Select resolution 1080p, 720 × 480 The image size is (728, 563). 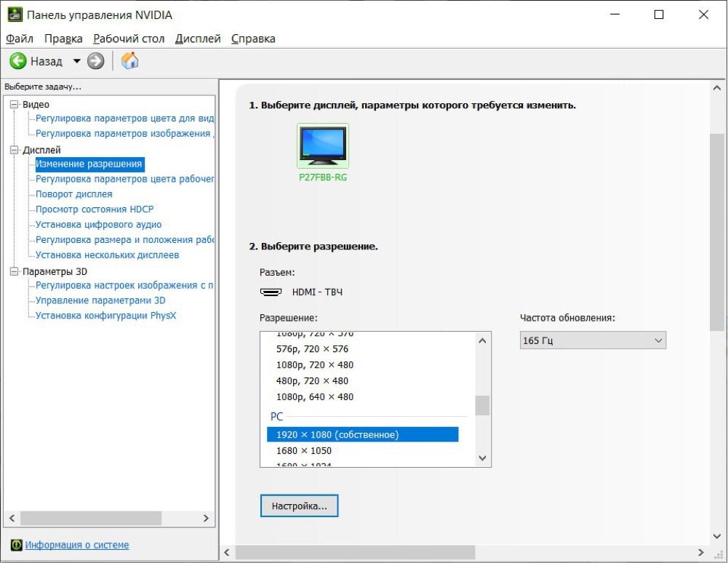pyautogui.click(x=315, y=365)
